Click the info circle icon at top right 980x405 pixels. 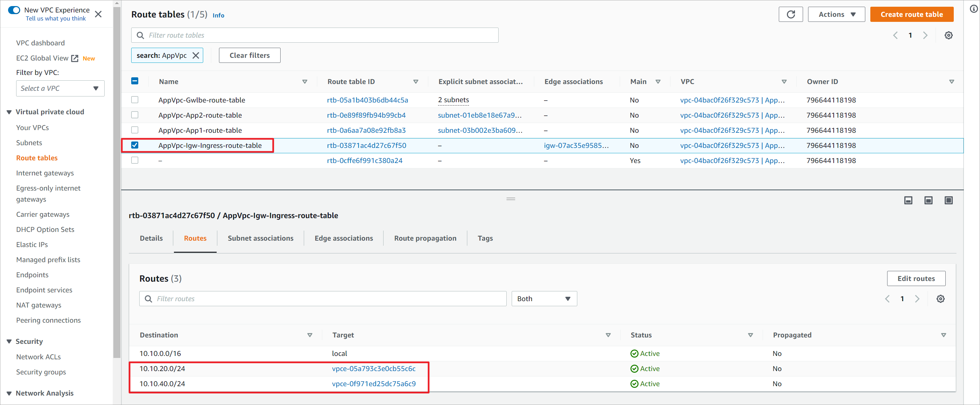click(x=973, y=9)
